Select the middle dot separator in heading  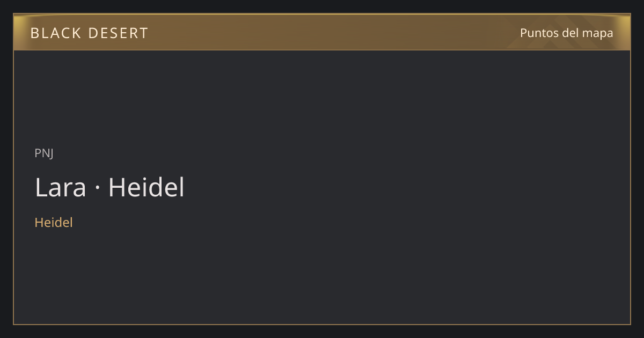tap(97, 189)
